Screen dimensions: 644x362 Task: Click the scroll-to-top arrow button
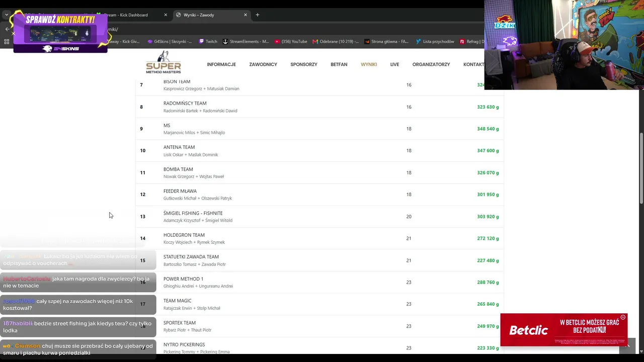627,345
